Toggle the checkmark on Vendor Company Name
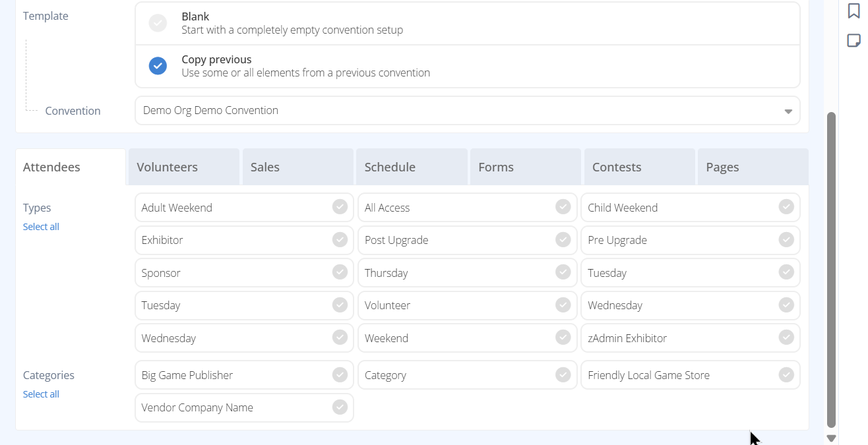868x445 pixels. pos(340,407)
